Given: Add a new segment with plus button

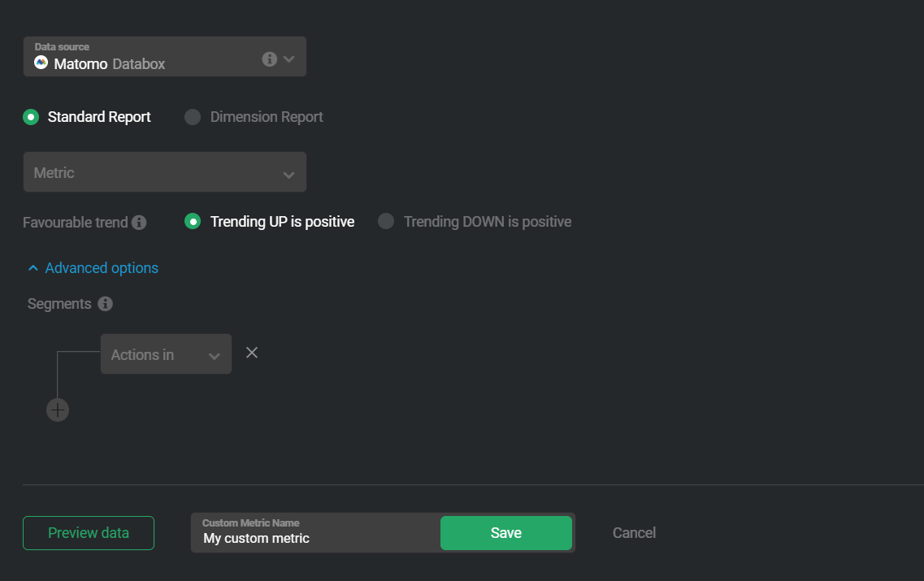Looking at the screenshot, I should [x=58, y=410].
